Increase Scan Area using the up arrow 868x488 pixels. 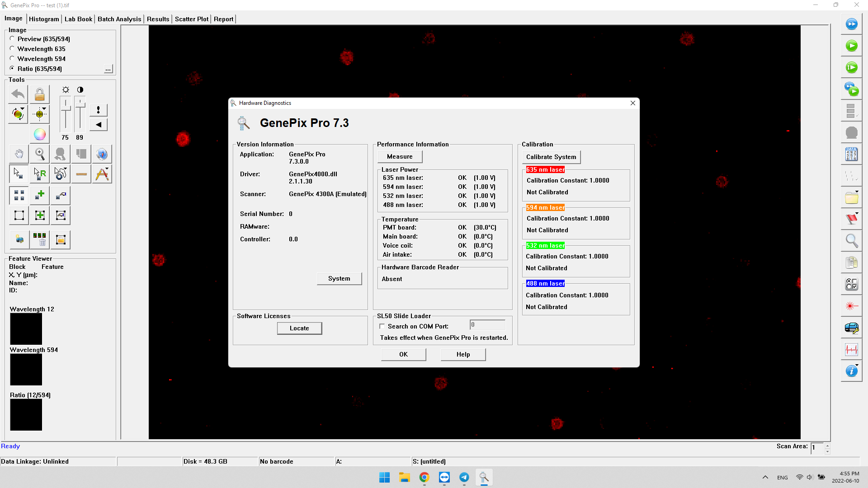pos(827,445)
